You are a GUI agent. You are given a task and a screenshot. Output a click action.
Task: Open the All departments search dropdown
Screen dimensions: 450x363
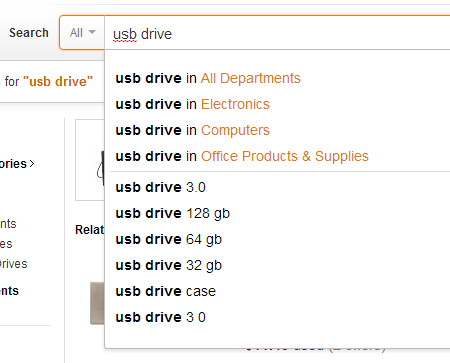pos(82,33)
